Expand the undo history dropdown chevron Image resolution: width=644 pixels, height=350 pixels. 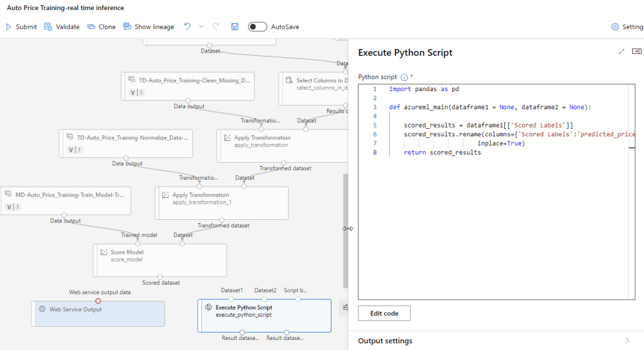(201, 27)
